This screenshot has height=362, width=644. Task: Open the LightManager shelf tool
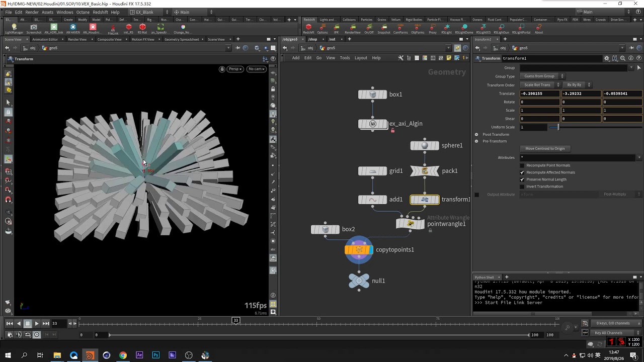(14, 28)
